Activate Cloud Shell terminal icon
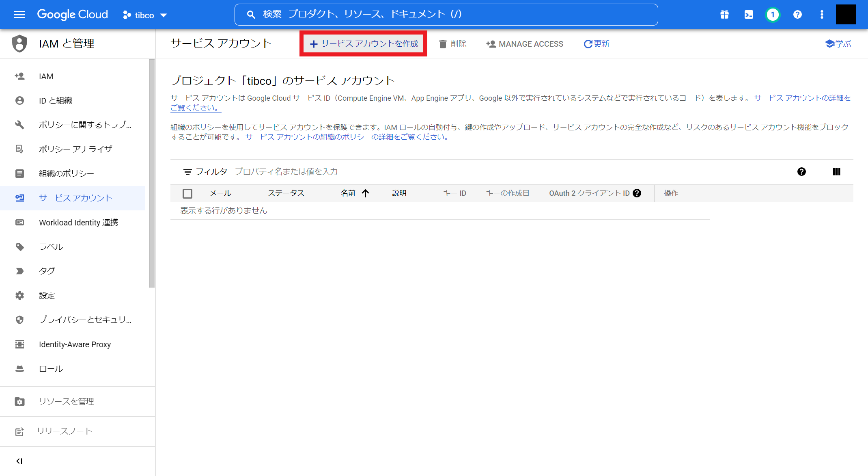Screen dimensions: 868x476 [x=749, y=15]
